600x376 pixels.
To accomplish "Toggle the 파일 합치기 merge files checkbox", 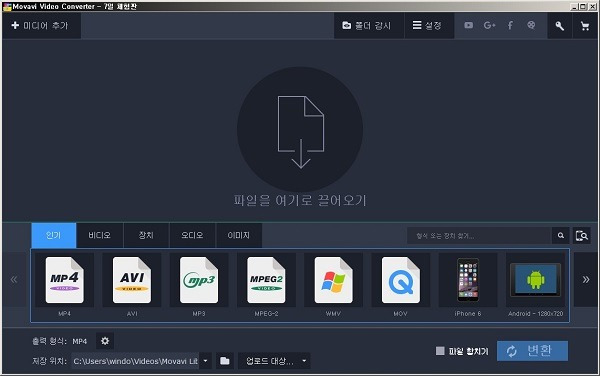I will point(440,351).
